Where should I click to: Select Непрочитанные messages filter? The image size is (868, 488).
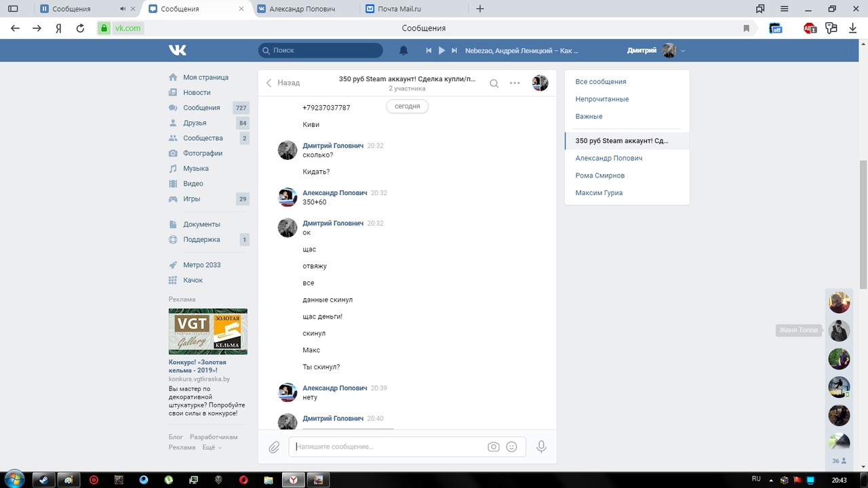pos(601,99)
